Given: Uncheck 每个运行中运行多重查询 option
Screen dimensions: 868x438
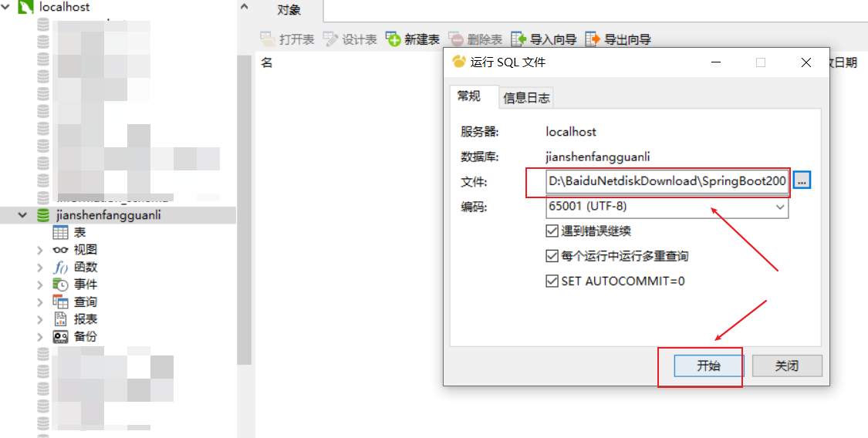Looking at the screenshot, I should [x=552, y=256].
